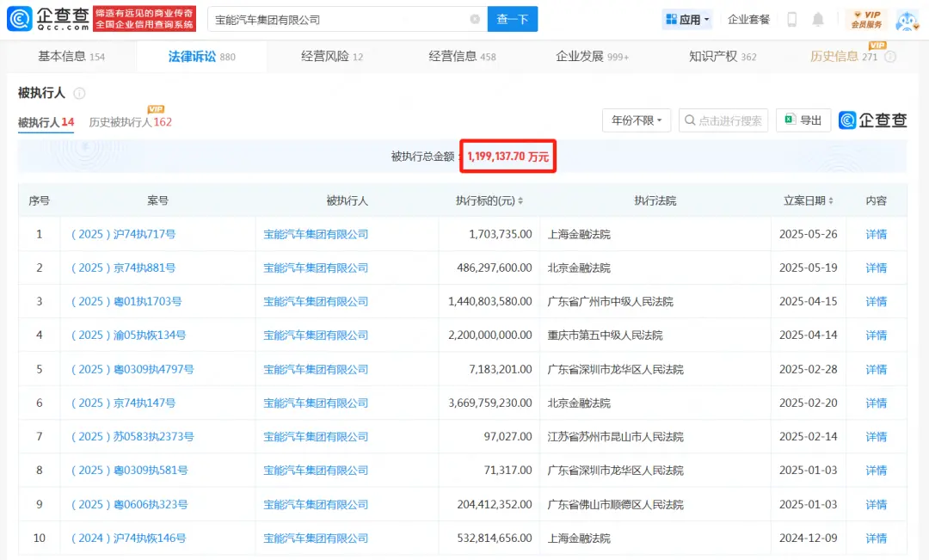Select court 重庆市第五中级人民法院
This screenshot has height=560, width=929.
pyautogui.click(x=605, y=335)
